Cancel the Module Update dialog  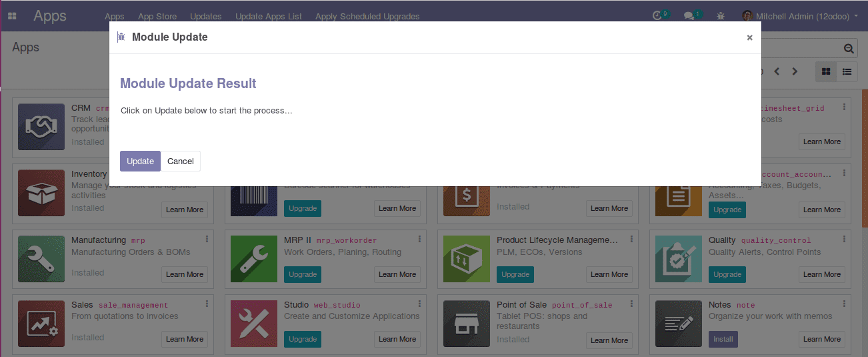point(181,161)
